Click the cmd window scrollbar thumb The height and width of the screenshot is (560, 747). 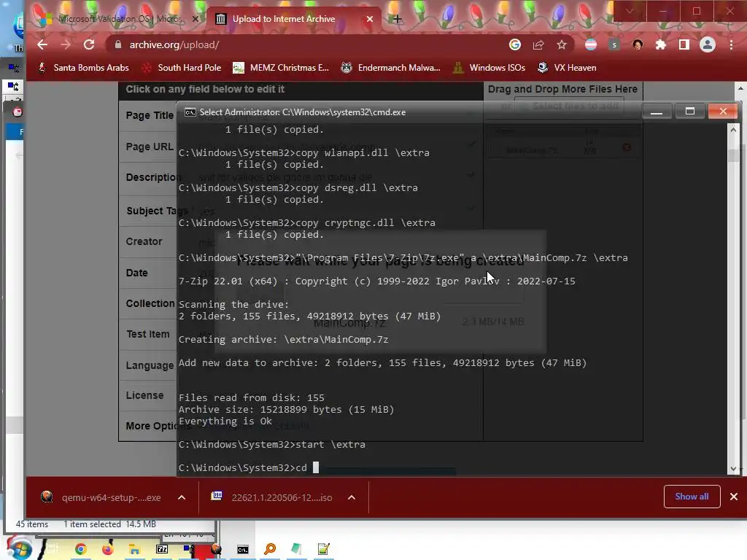pyautogui.click(x=733, y=156)
